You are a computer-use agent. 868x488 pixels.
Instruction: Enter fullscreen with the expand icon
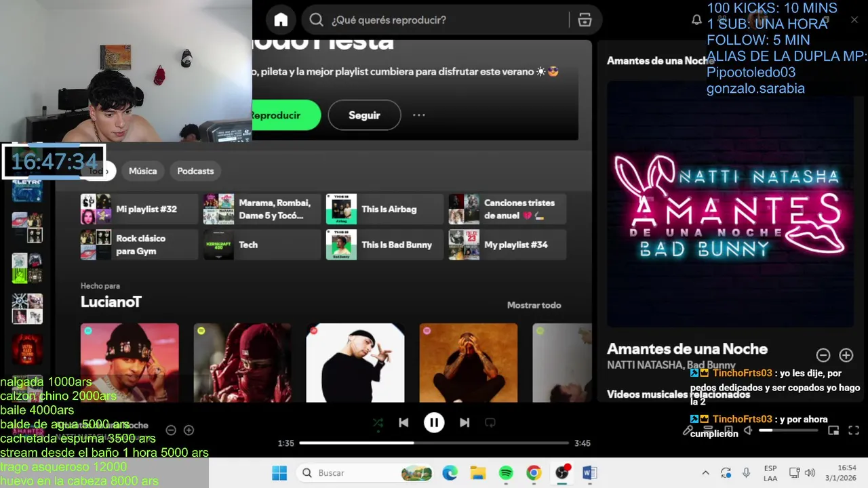[854, 430]
